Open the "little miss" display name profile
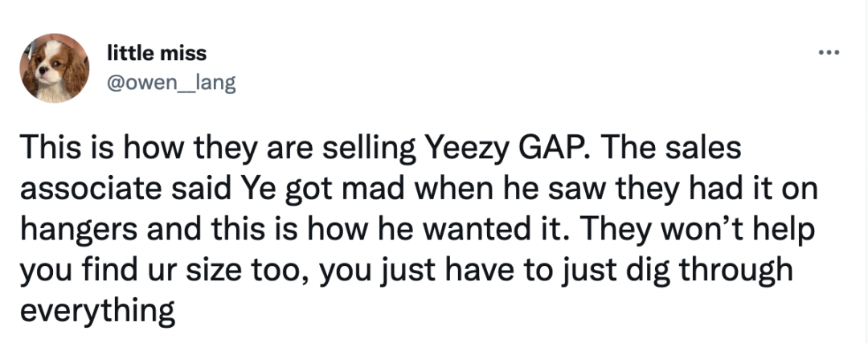The width and height of the screenshot is (868, 343). (157, 54)
